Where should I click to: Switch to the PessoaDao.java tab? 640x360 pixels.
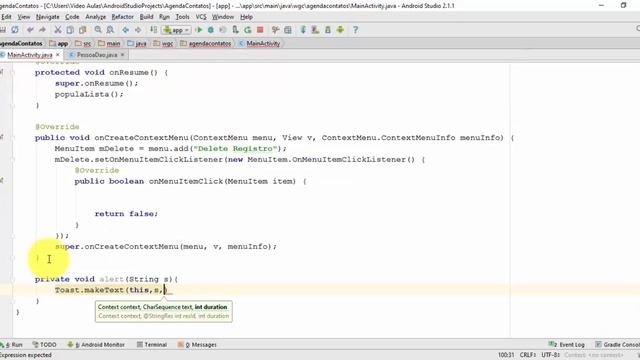97,55
